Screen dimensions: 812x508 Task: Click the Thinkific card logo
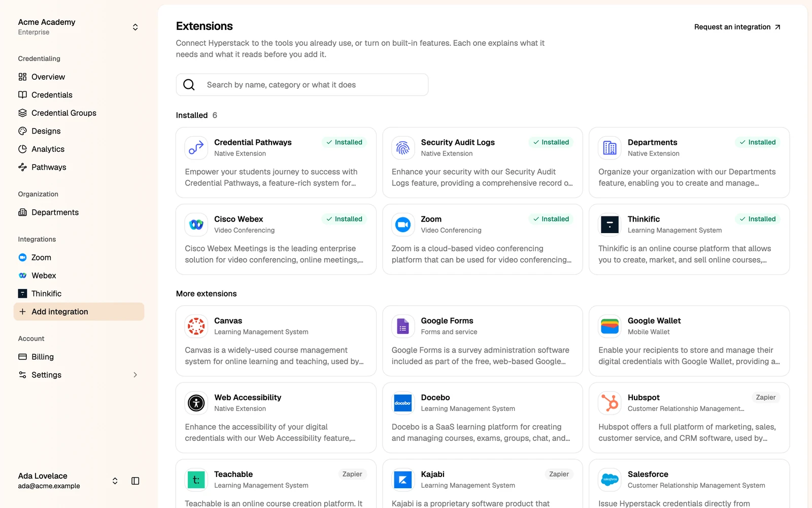tap(610, 225)
